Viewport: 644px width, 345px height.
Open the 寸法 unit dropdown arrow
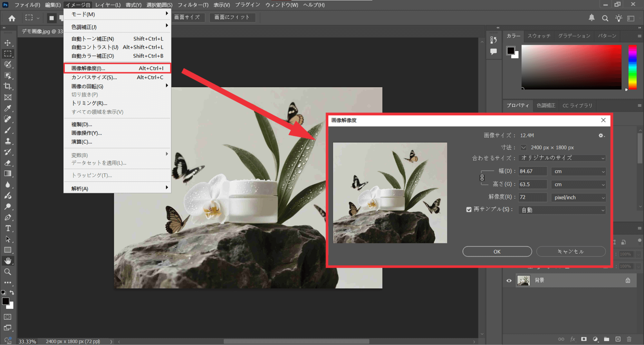(x=524, y=148)
